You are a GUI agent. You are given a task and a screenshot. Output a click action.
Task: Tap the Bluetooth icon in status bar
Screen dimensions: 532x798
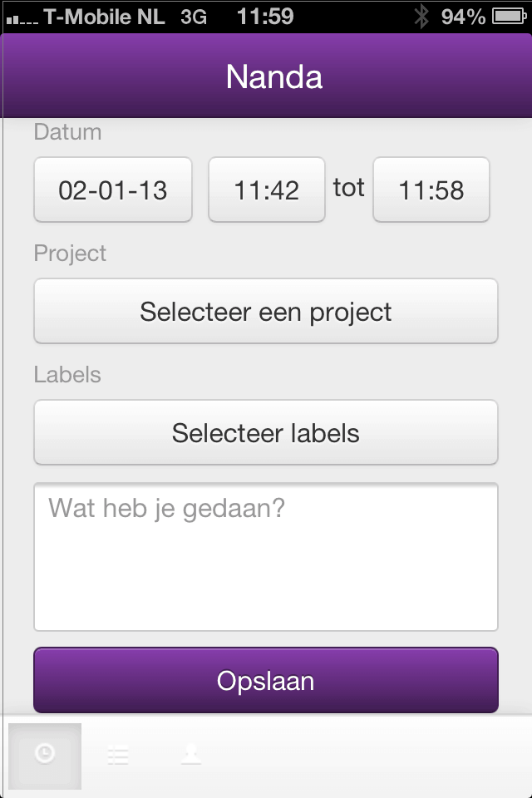click(421, 17)
